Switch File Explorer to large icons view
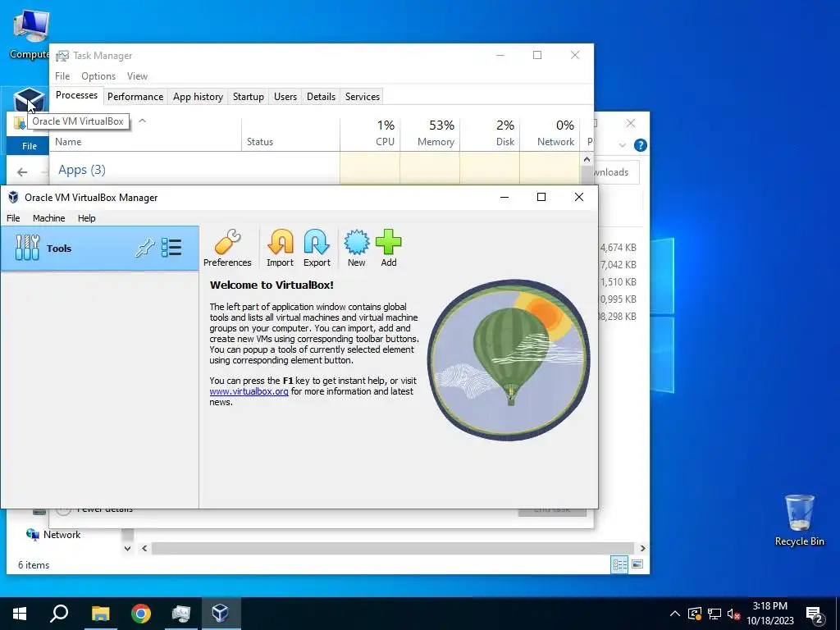This screenshot has height=630, width=840. (x=637, y=564)
